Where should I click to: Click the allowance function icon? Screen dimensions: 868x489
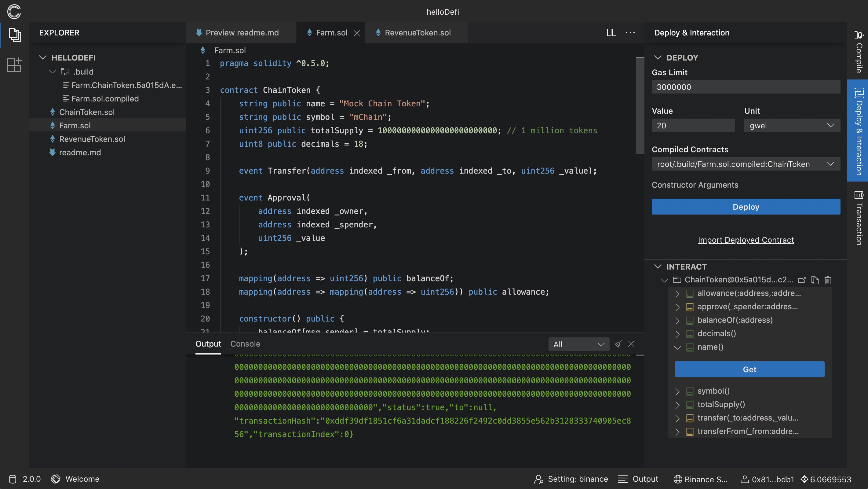[x=690, y=293]
